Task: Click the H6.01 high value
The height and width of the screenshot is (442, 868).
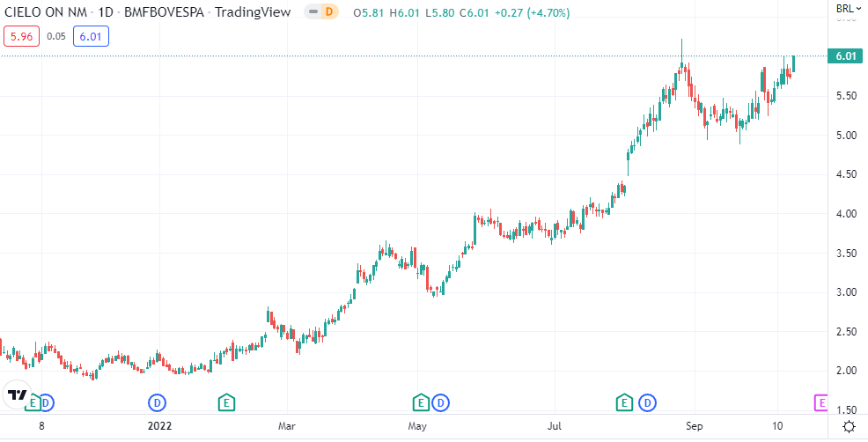Action: [x=406, y=12]
